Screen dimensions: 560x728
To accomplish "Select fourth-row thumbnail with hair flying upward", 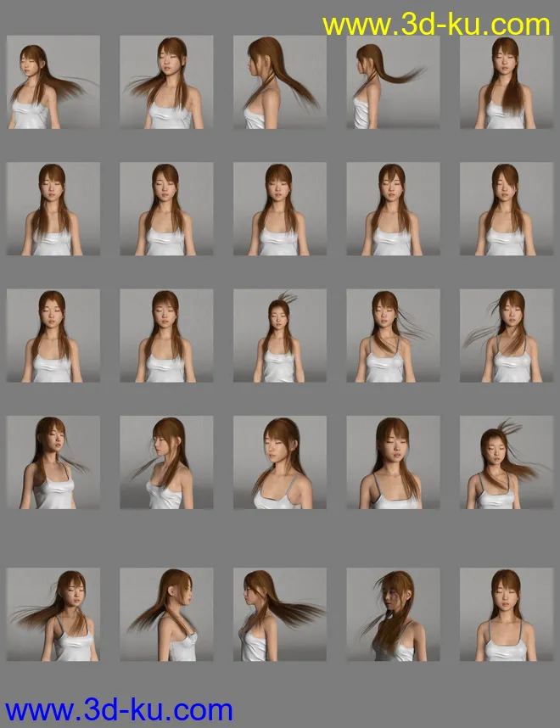I will [x=507, y=462].
